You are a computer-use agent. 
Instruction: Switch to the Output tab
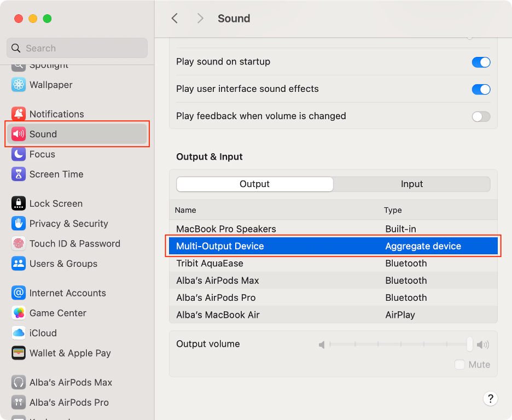coord(255,184)
